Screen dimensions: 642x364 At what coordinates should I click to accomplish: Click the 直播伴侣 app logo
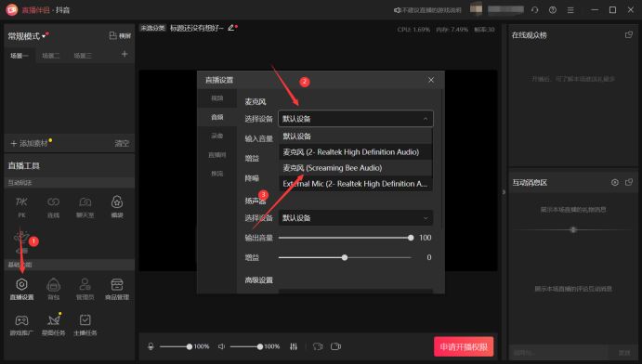click(11, 10)
